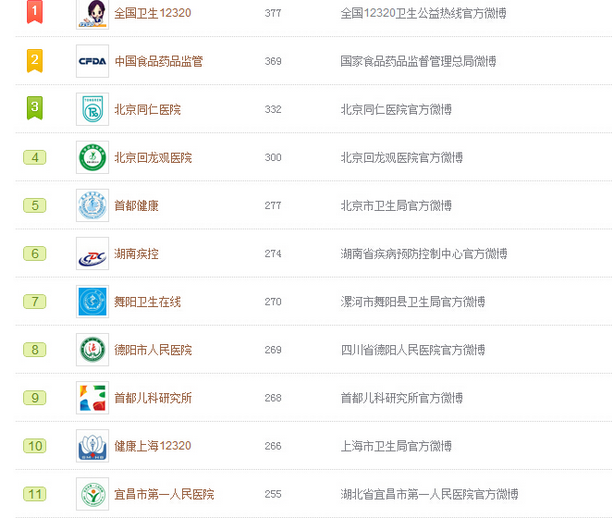This screenshot has width=612, height=523.
Task: Click the 北京同仁医院 Tongren logo icon
Action: 93,109
